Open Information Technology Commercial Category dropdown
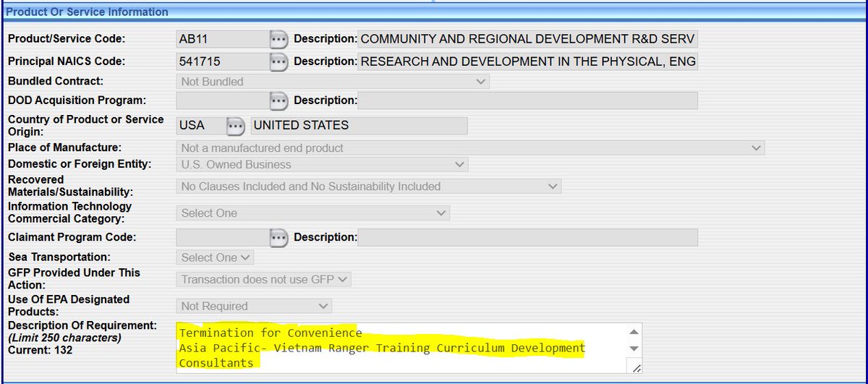868x384 pixels. pyautogui.click(x=312, y=213)
